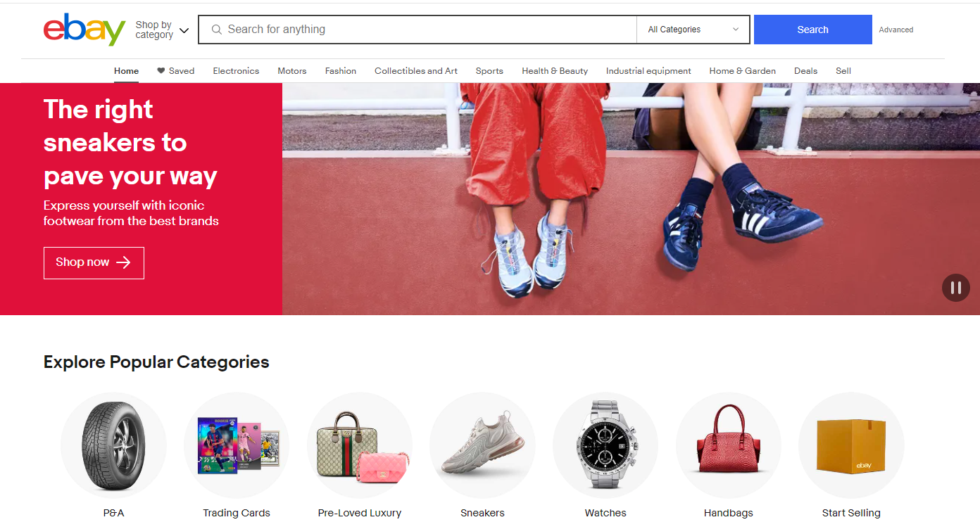980x522 pixels.
Task: Click the eBay logo
Action: pos(84,30)
